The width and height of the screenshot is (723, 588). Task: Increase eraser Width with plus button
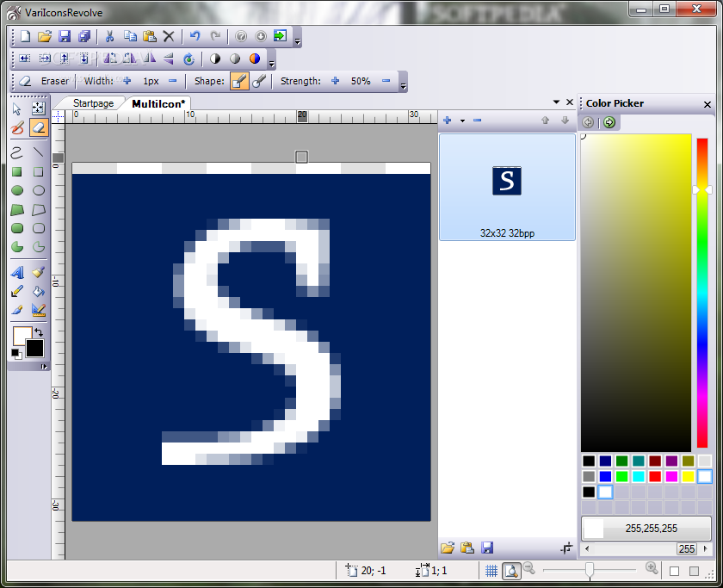click(127, 81)
